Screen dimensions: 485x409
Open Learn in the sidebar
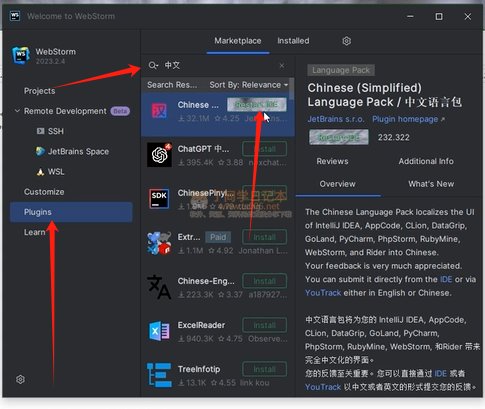[x=34, y=232]
